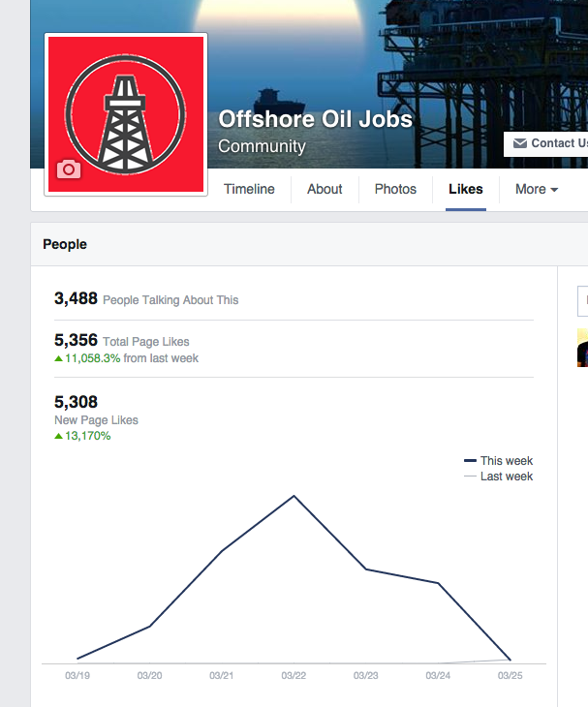The width and height of the screenshot is (588, 707).
Task: Open the Offshore Oil Jobs profile picture
Action: click(126, 114)
